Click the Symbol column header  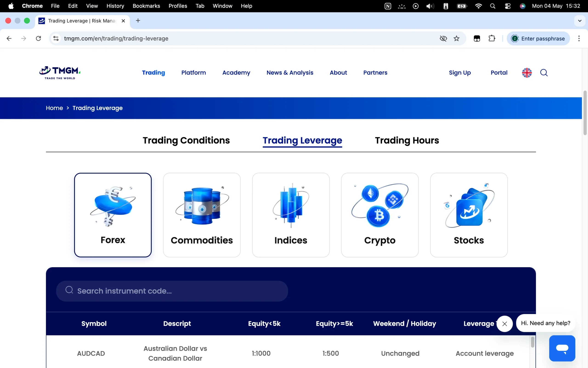[x=94, y=323]
